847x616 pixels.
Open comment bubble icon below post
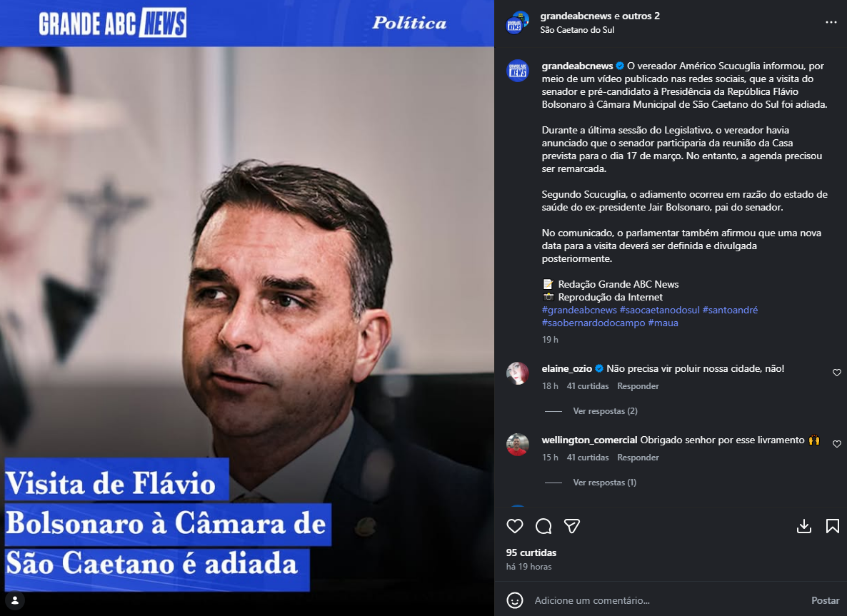click(543, 526)
